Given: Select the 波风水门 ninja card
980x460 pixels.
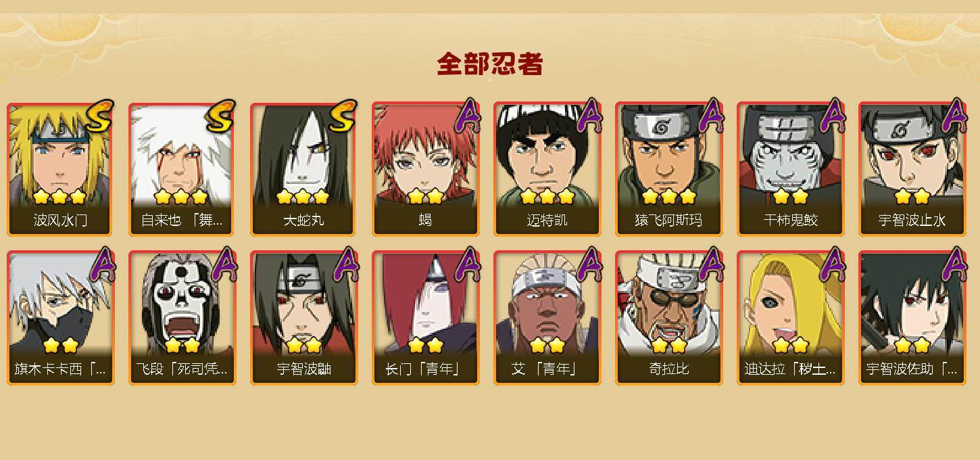Looking at the screenshot, I should pos(61,169).
